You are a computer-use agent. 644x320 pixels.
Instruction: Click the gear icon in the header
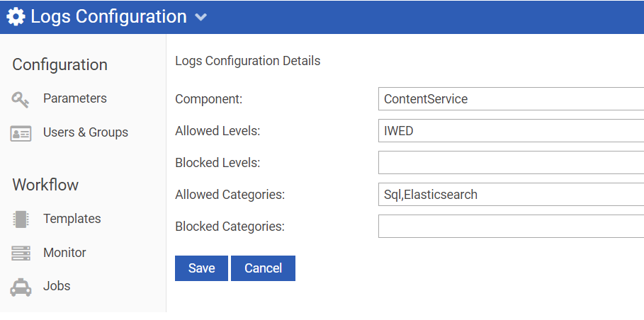[x=16, y=16]
